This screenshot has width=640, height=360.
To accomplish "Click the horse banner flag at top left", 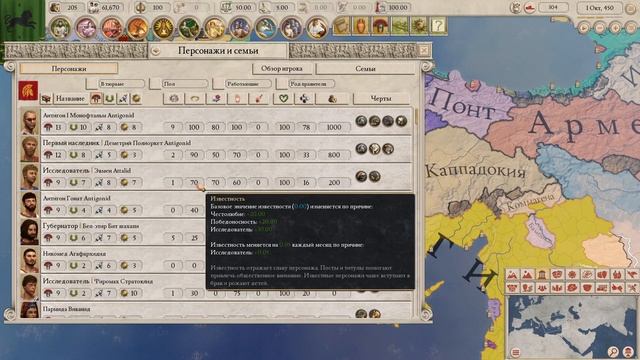I will (22, 20).
